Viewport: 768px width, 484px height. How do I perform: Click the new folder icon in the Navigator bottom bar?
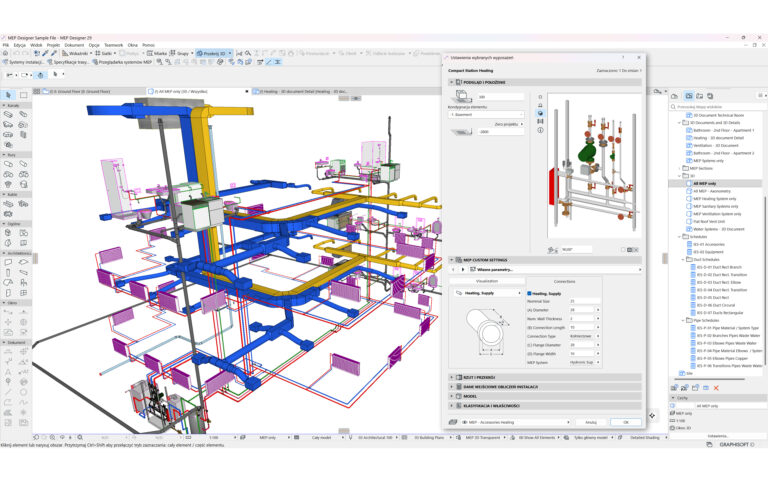695,388
